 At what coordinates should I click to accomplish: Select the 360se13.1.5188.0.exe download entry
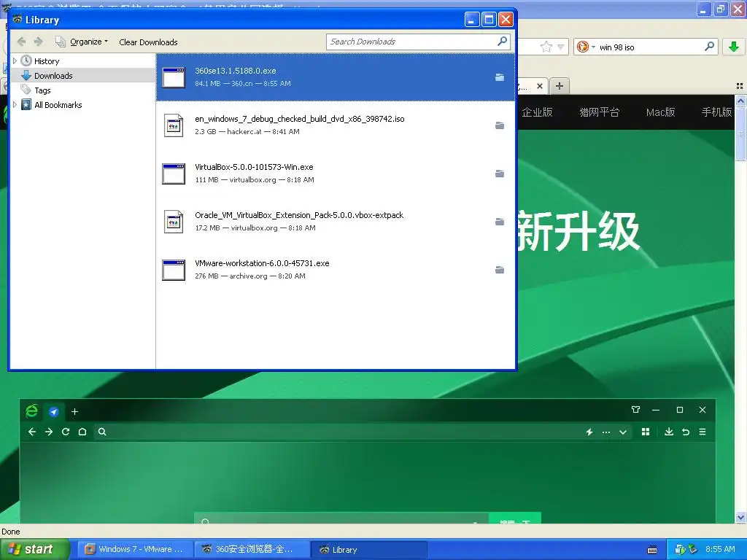[336, 77]
